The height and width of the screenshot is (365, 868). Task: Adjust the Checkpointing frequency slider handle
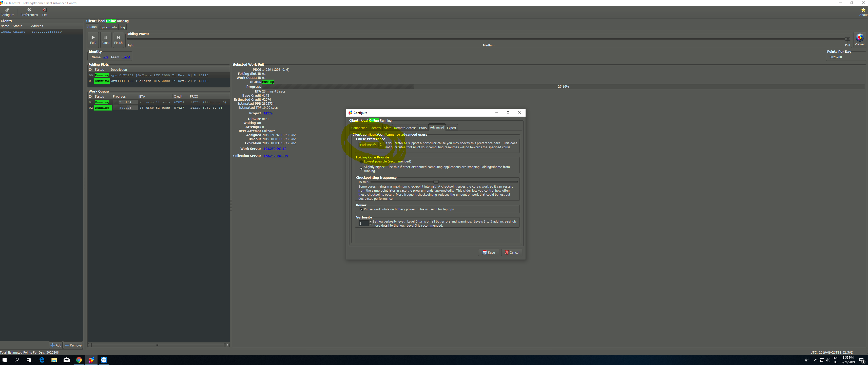point(436,182)
